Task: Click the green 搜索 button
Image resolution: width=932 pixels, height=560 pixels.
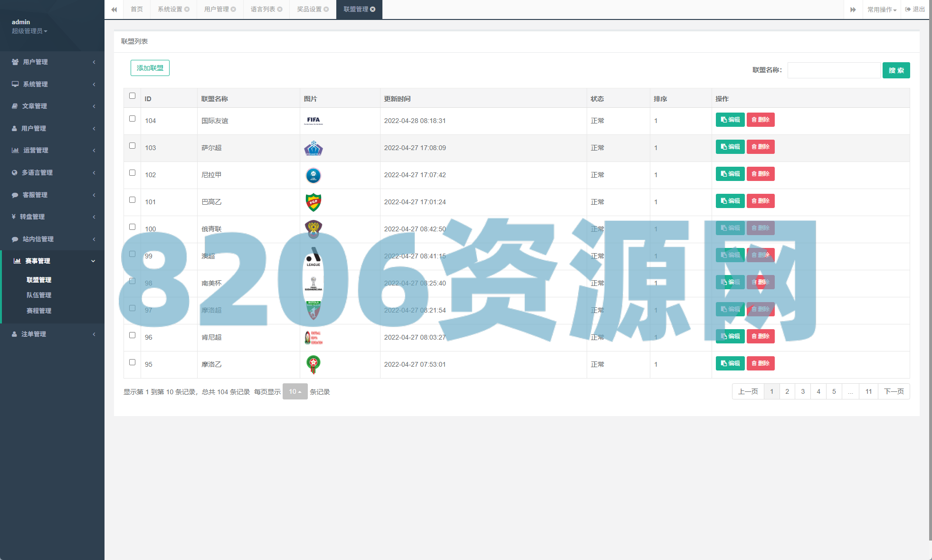Action: 896,70
